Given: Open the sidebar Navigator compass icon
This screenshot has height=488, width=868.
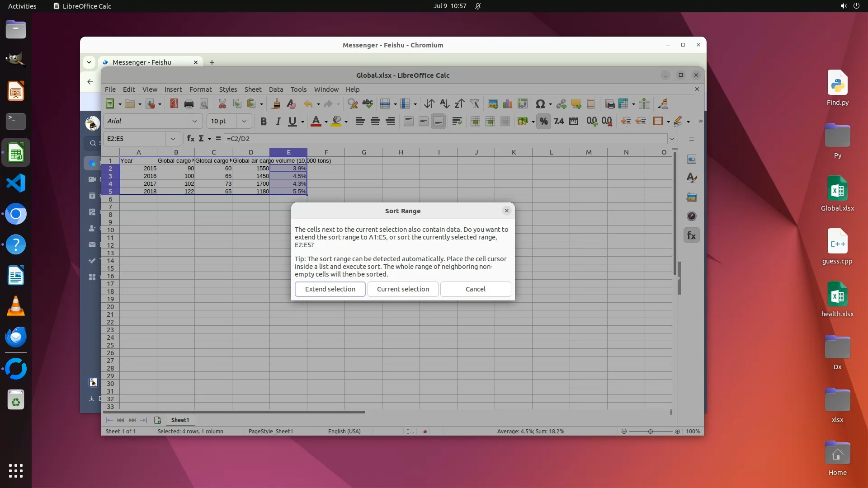Looking at the screenshot, I should point(692,216).
